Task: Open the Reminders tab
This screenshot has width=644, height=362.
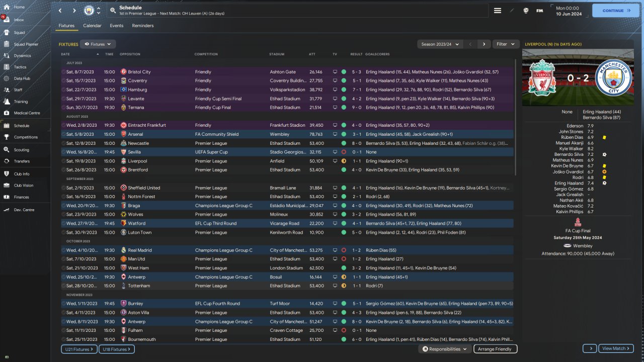Action: [143, 26]
